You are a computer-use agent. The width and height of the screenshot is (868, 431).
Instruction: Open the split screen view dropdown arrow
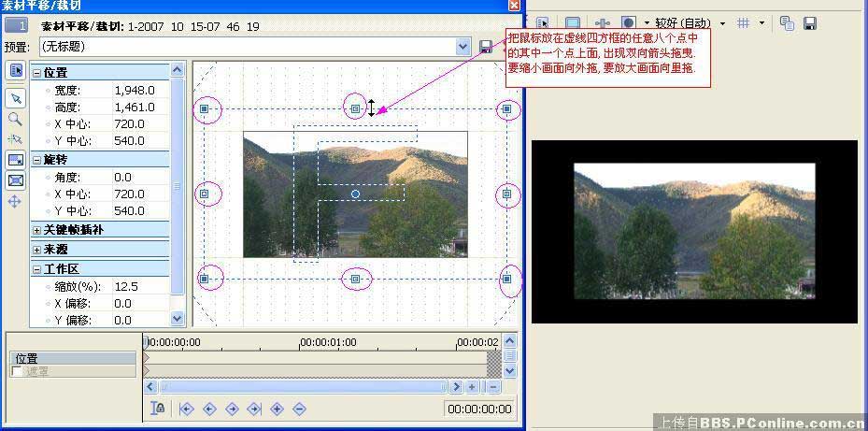(647, 23)
